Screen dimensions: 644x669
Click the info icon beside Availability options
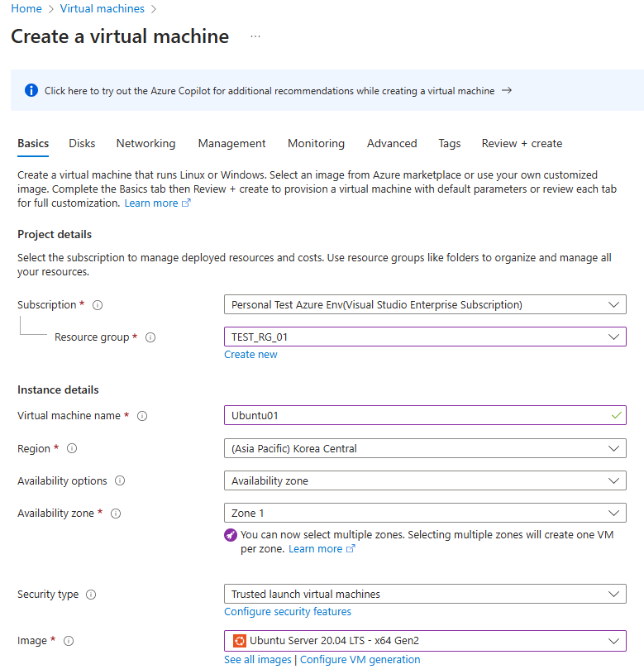click(x=120, y=480)
